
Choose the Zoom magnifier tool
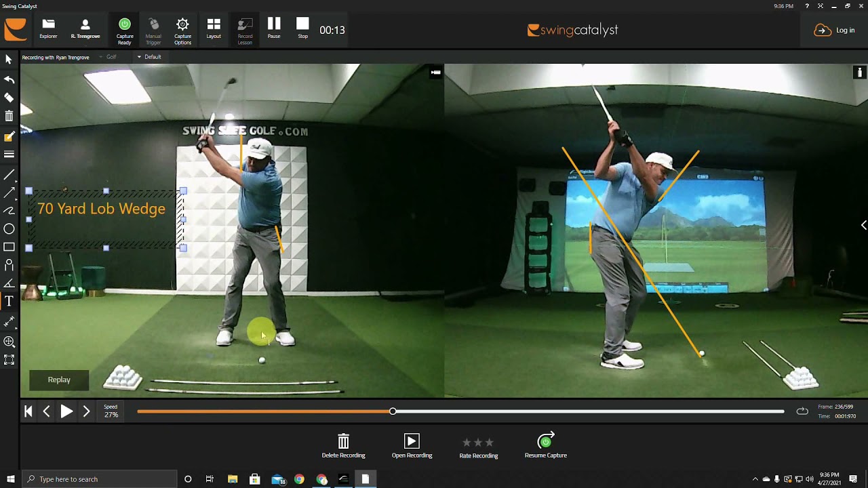9,342
